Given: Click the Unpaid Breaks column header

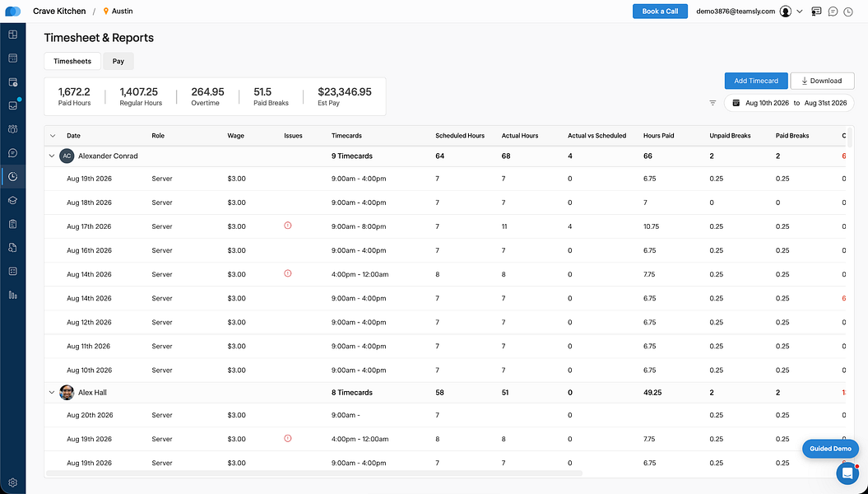Looking at the screenshot, I should tap(730, 136).
